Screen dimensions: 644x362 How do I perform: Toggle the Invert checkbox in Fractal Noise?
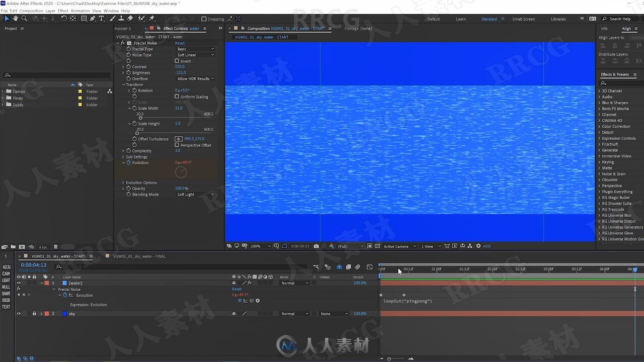pyautogui.click(x=177, y=61)
